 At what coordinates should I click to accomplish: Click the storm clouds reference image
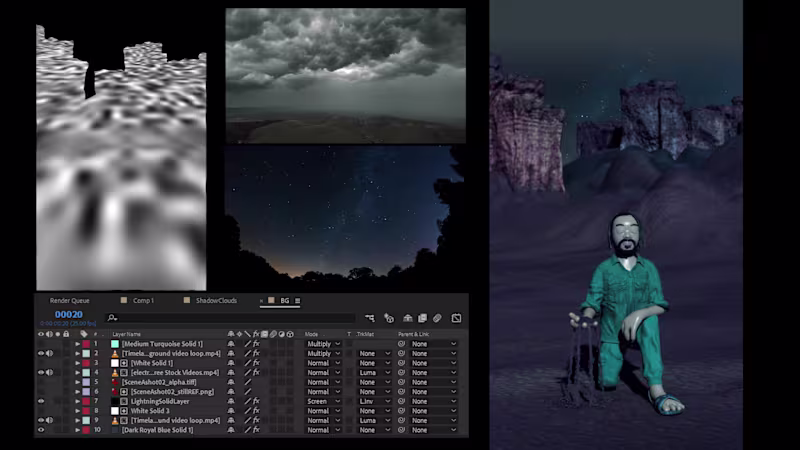click(x=345, y=76)
